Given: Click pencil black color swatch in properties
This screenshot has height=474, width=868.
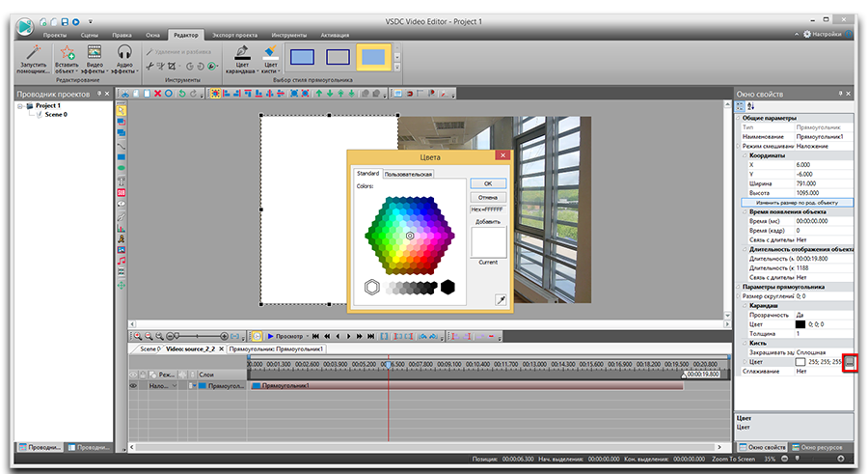Looking at the screenshot, I should coord(800,324).
